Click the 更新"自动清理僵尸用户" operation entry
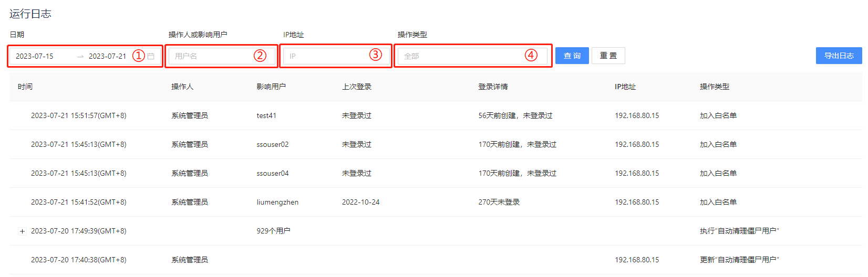Image resolution: width=868 pixels, height=277 pixels. coord(739,260)
